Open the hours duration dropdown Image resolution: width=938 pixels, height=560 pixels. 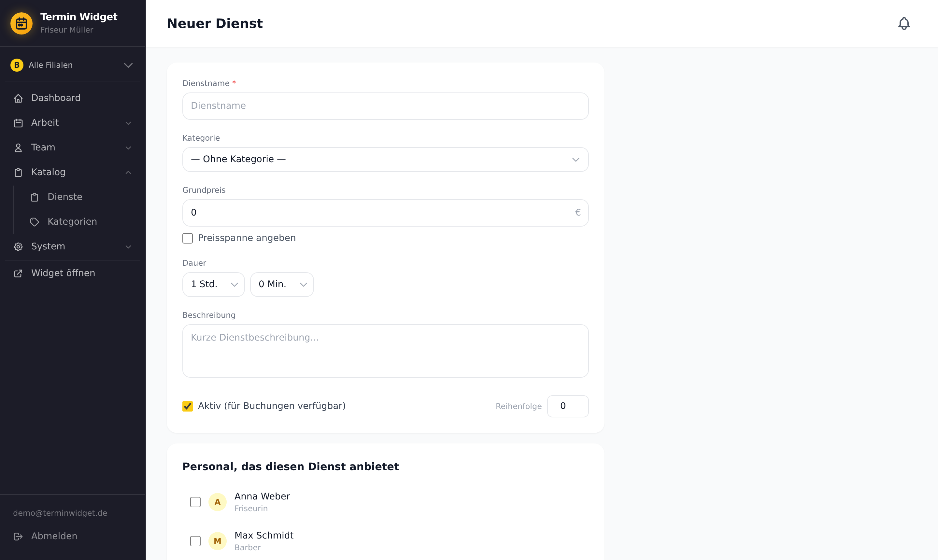214,284
